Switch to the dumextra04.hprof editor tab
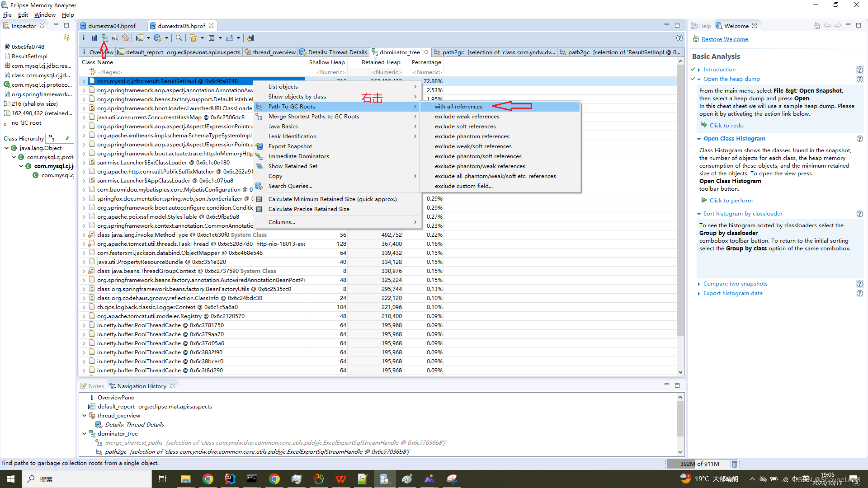Viewport: 868px width, 488px height. tap(112, 26)
